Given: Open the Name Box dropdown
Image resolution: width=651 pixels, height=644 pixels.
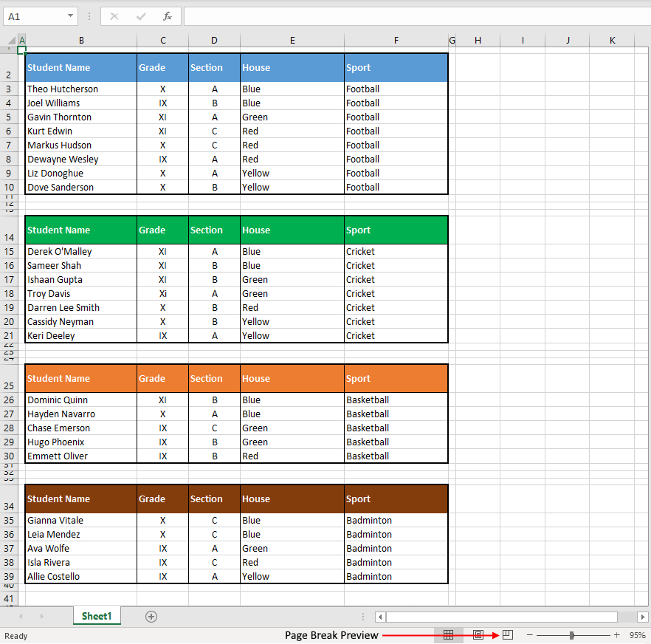Looking at the screenshot, I should (72, 16).
